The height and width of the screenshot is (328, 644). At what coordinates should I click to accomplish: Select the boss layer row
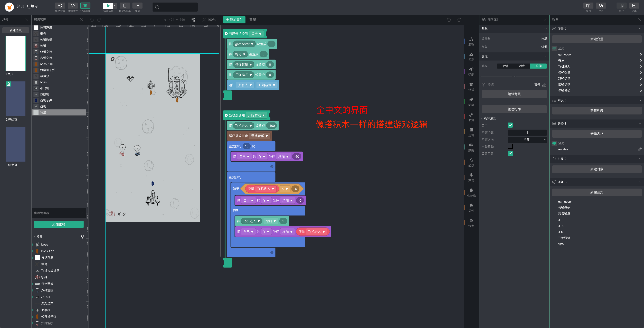click(x=59, y=82)
